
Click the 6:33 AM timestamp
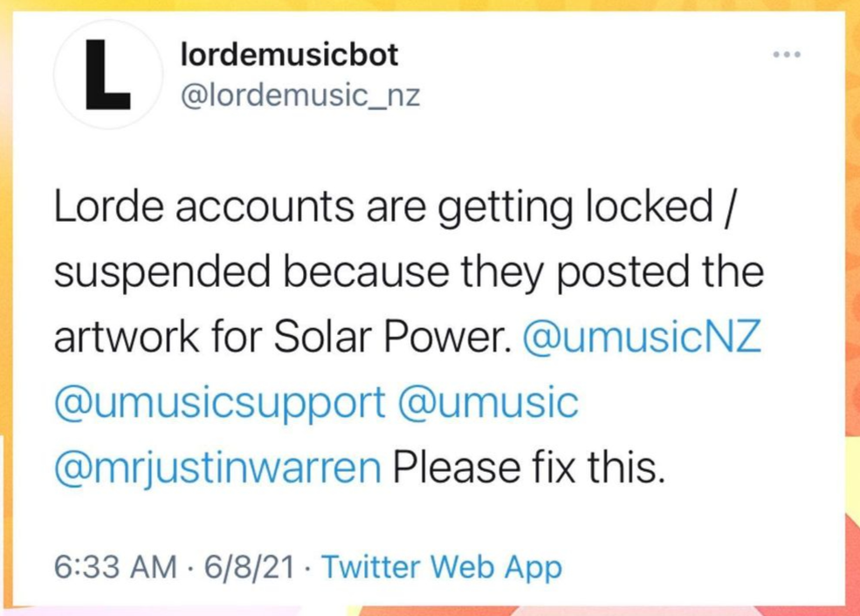coord(115,566)
